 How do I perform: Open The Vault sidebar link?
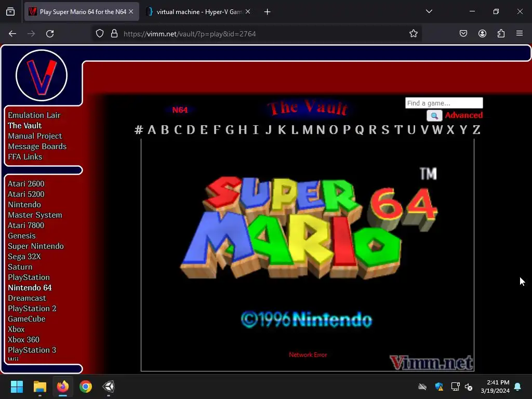[25, 126]
